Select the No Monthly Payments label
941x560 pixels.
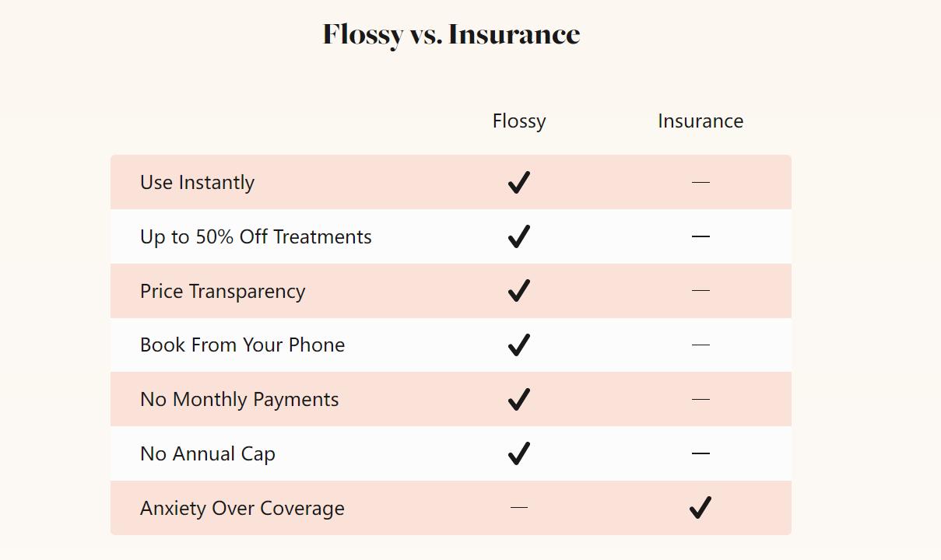pos(239,399)
